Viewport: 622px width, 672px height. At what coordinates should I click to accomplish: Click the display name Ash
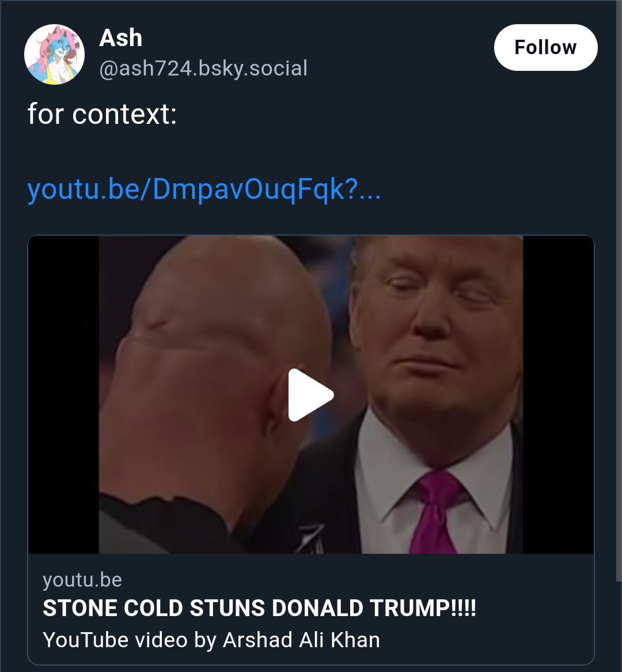click(121, 37)
